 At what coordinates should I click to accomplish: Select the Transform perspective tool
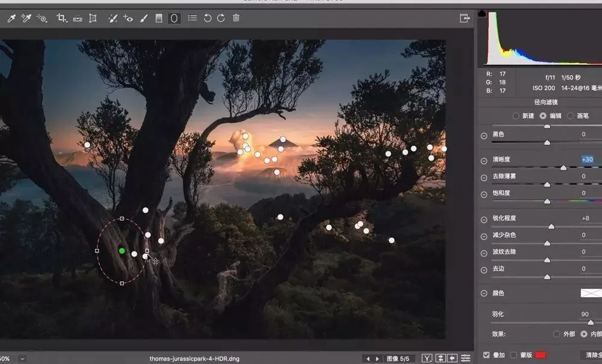pyautogui.click(x=93, y=18)
